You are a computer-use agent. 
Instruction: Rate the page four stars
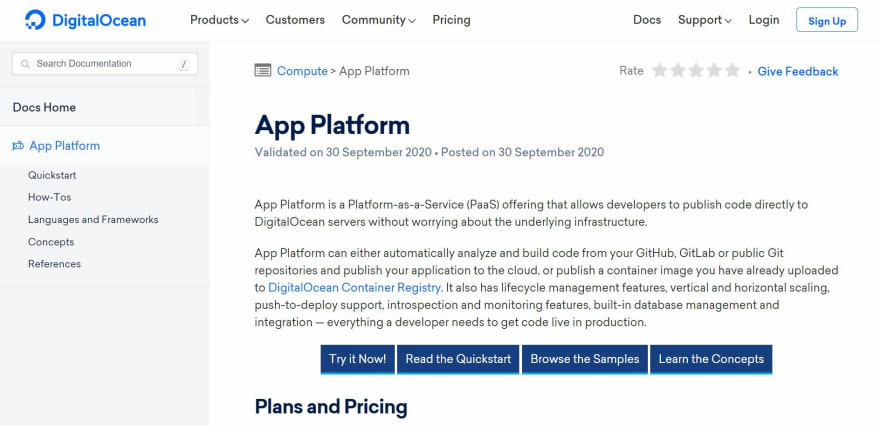[x=714, y=71]
